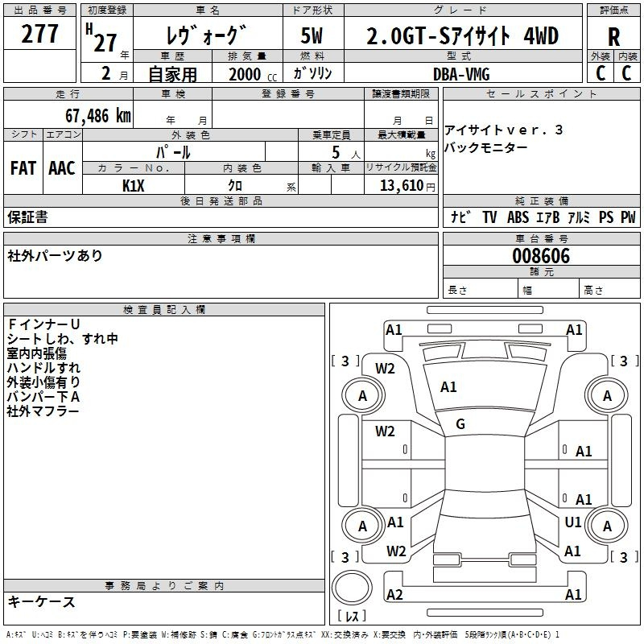The height and width of the screenshot is (644, 644).
Task: Select the PS equipment item
Action: [606, 217]
